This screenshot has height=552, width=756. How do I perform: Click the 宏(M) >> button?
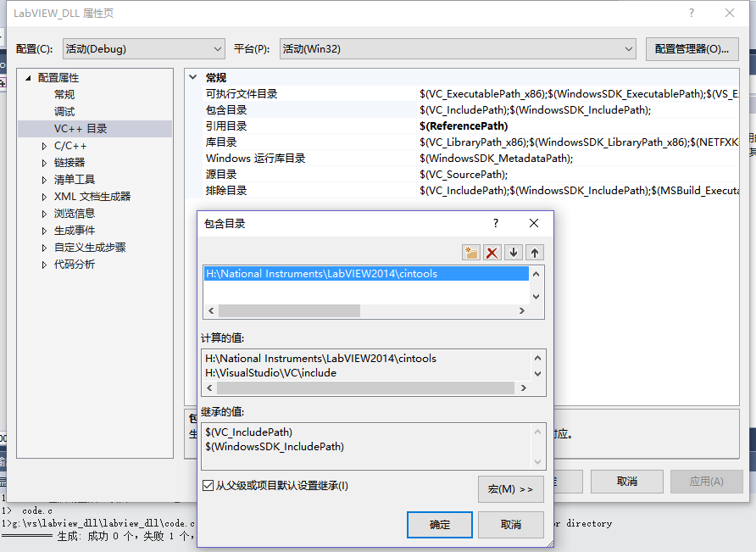point(511,489)
